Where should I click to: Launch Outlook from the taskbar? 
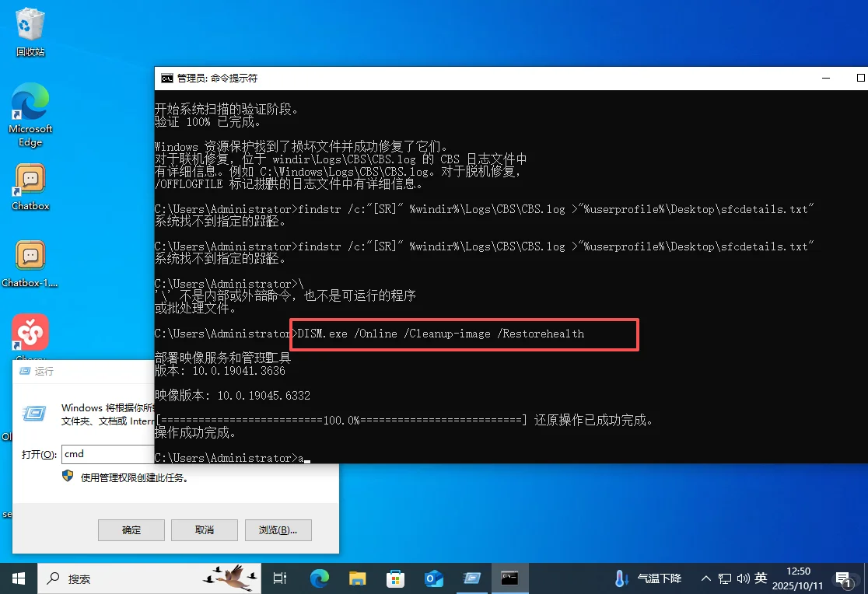[433, 578]
